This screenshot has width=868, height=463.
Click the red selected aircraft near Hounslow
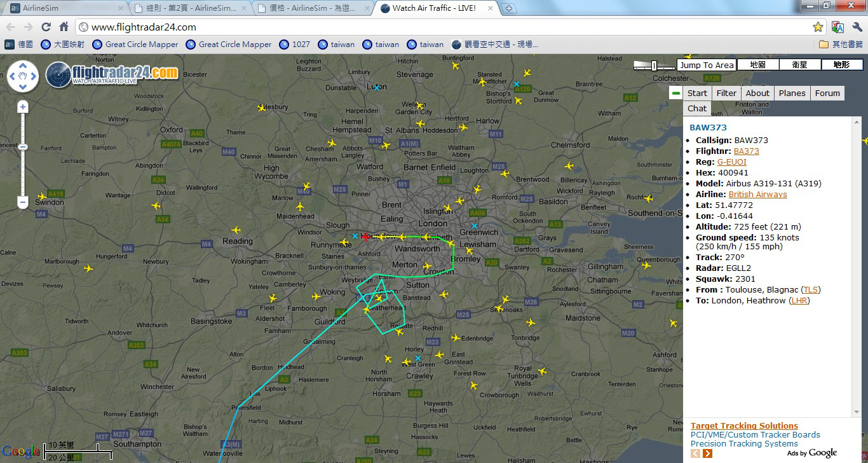coord(366,237)
